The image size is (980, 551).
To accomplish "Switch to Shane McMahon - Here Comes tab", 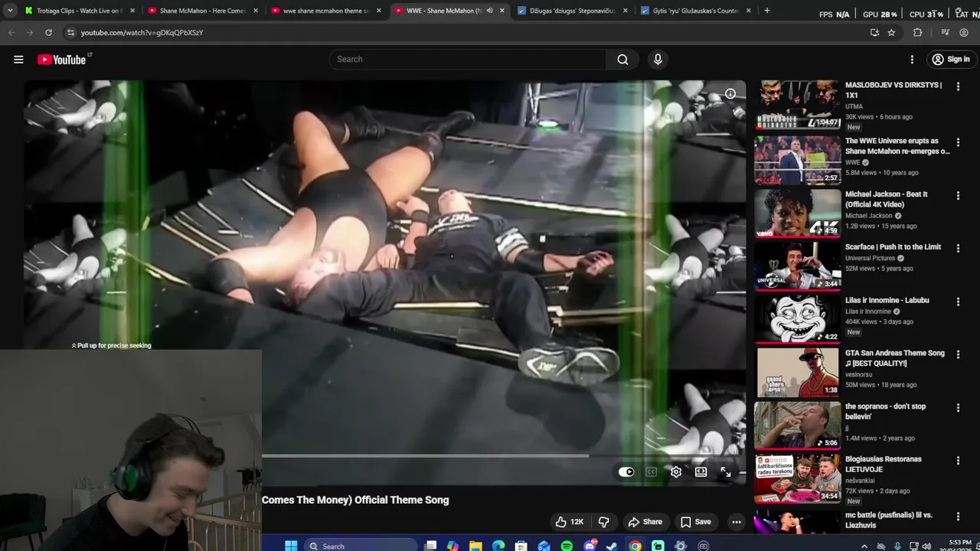I will [203, 11].
